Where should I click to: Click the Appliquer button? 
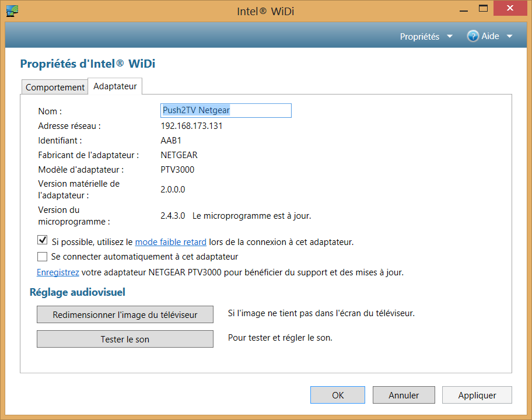477,395
